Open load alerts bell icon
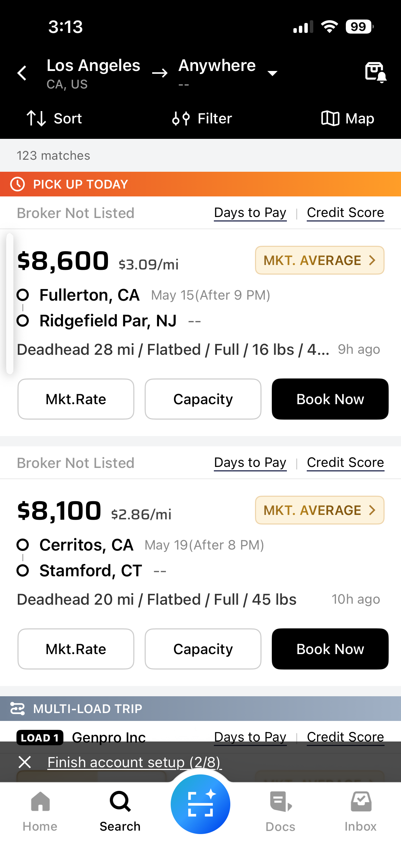 tap(376, 72)
